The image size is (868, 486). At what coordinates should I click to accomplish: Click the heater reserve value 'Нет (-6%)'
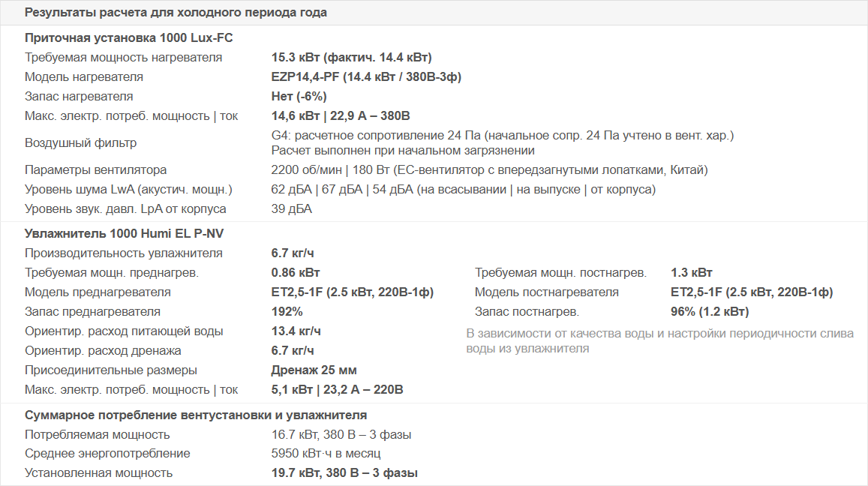(x=299, y=97)
